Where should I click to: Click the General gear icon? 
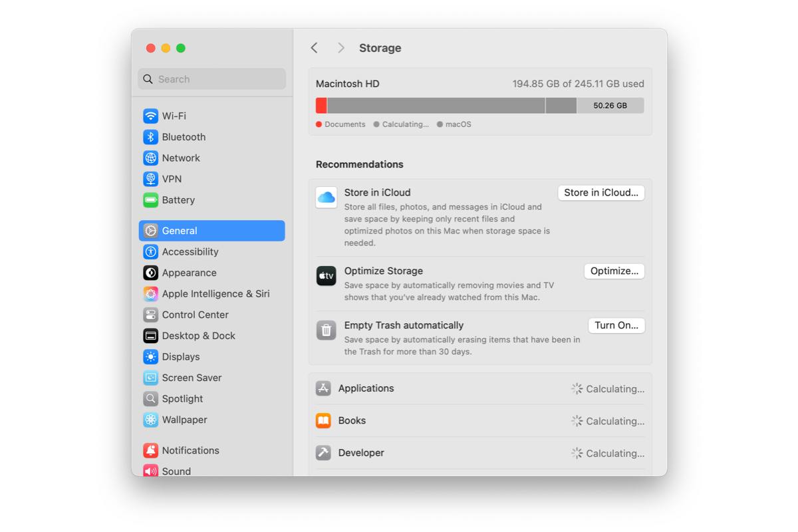151,231
